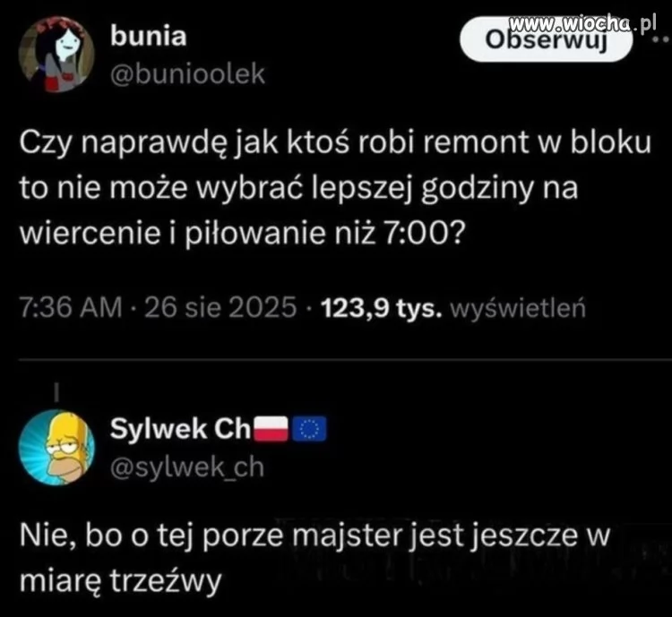
Task: Open the @sylwek_ch handle link
Action: 187,467
